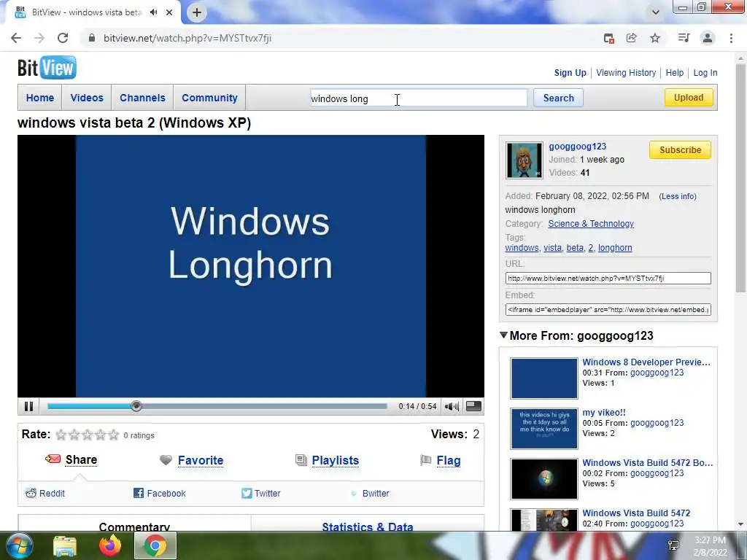The width and height of the screenshot is (747, 560).
Task: Click the search text field
Action: tap(419, 98)
